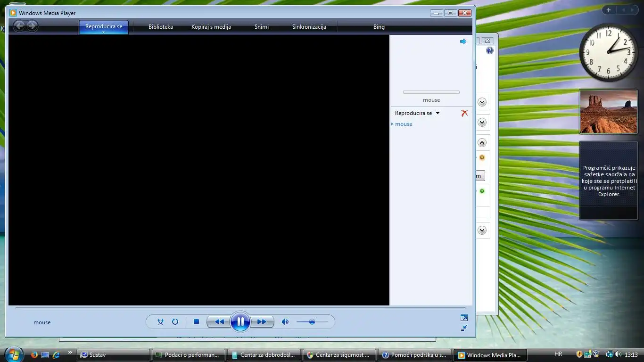Image resolution: width=644 pixels, height=362 pixels.
Task: Skip to previous track
Action: tap(219, 322)
